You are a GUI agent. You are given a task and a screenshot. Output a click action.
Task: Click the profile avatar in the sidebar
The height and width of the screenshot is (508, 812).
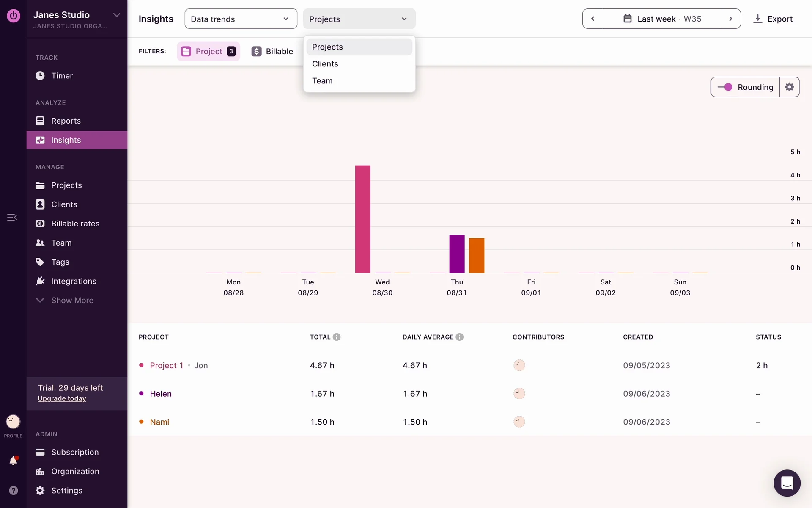coord(13,422)
